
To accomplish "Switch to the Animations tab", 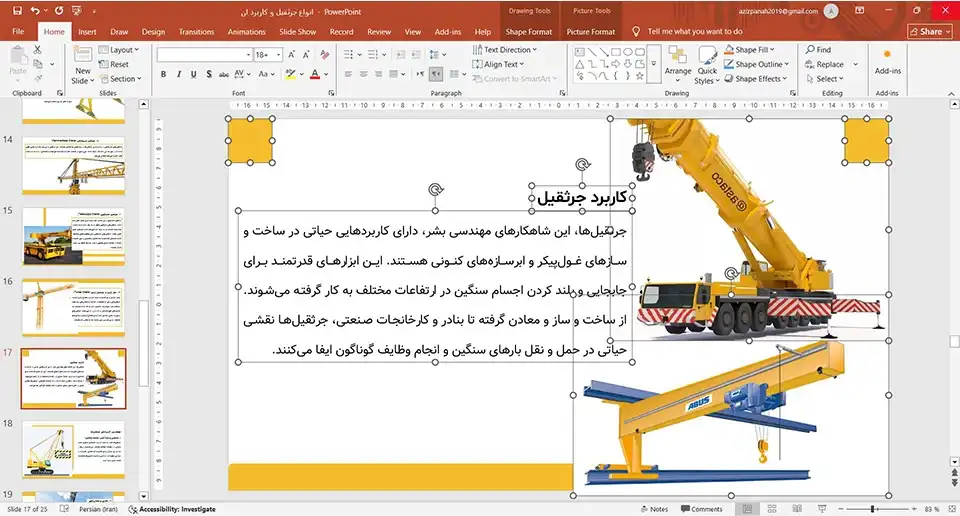I will [x=246, y=31].
